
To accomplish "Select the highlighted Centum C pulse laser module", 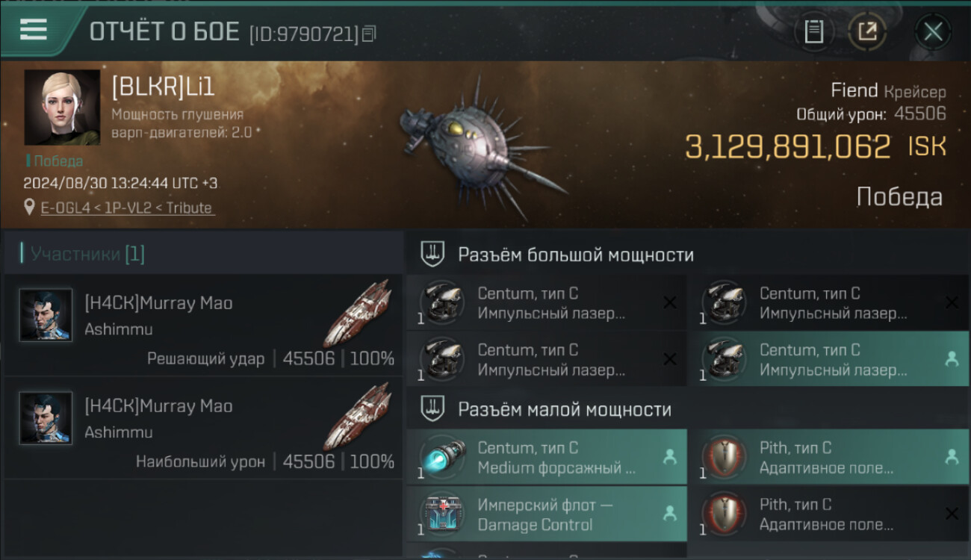I will [x=828, y=359].
